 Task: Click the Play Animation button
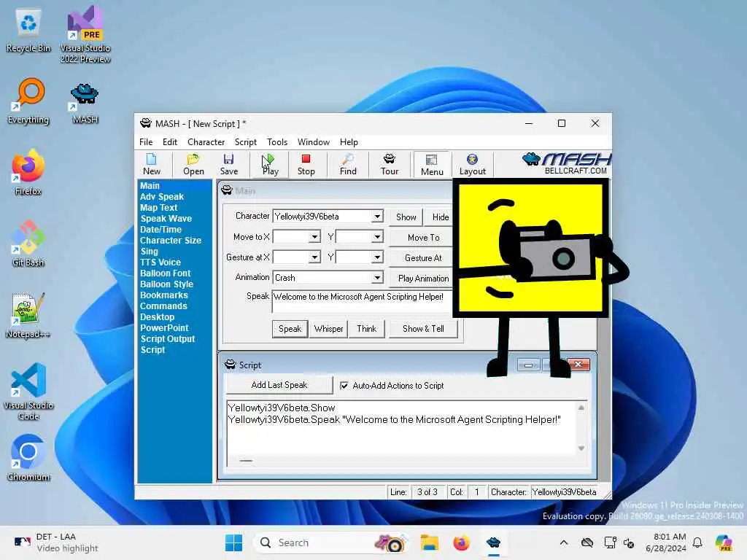(x=422, y=278)
